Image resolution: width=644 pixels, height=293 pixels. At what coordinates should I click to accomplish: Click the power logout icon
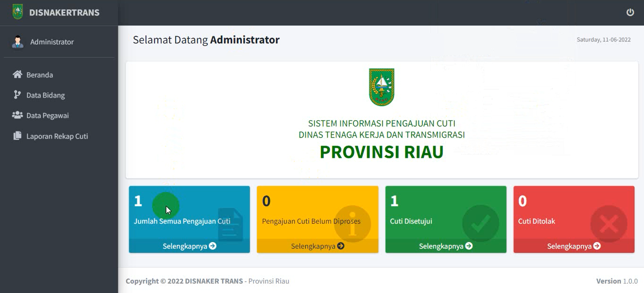(630, 12)
